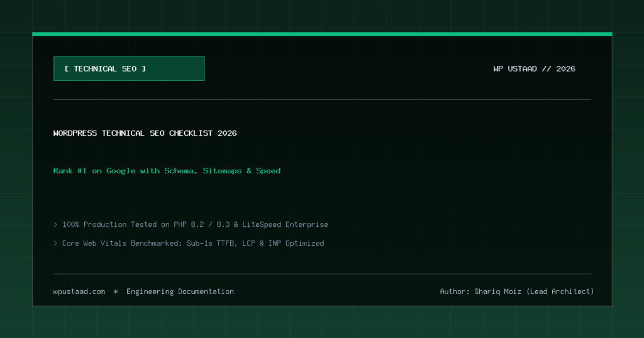This screenshot has width=644, height=338.
Task: Click the WordPress Technical SEO Checklist 2026 title
Action: coord(145,133)
